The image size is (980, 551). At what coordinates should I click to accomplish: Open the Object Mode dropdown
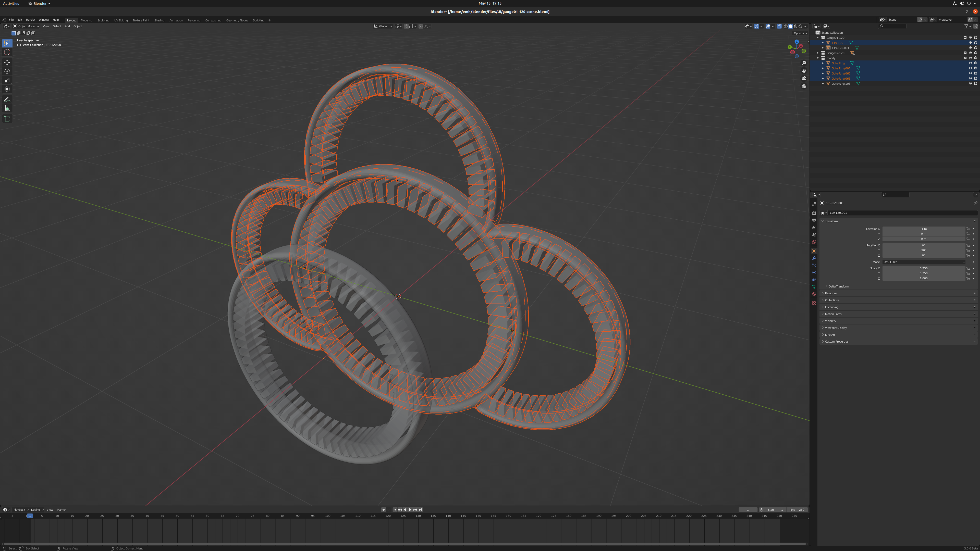pos(26,26)
